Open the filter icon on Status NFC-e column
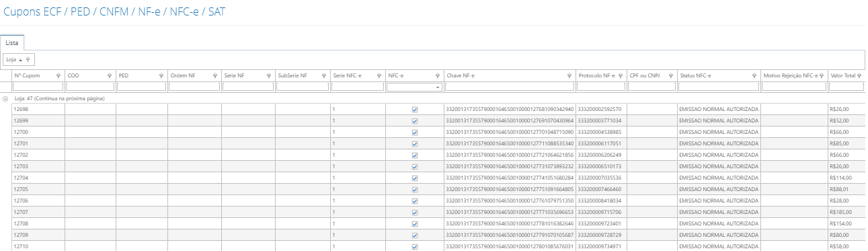 pos(754,76)
